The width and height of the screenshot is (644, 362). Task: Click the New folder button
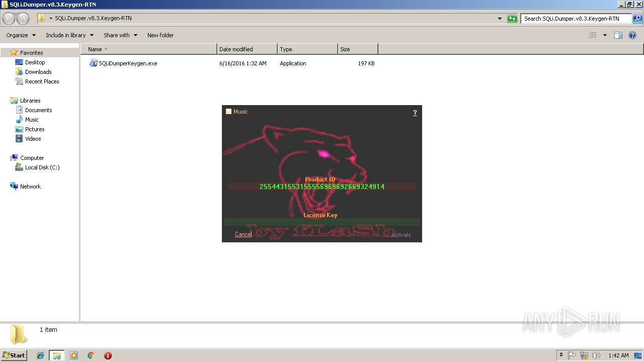pyautogui.click(x=160, y=35)
